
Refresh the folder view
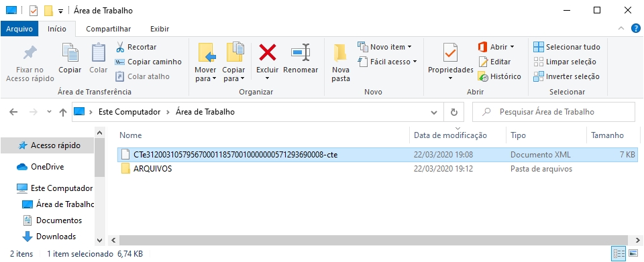click(454, 112)
